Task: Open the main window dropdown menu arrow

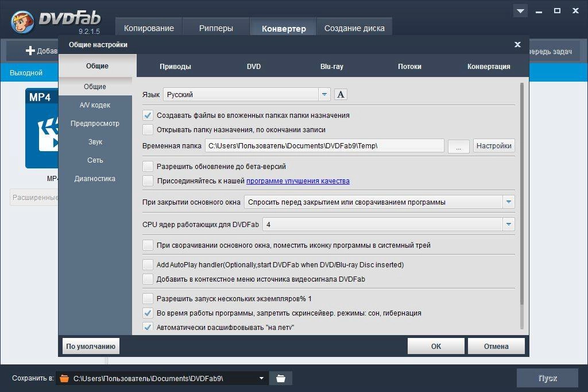Action: tap(520, 11)
